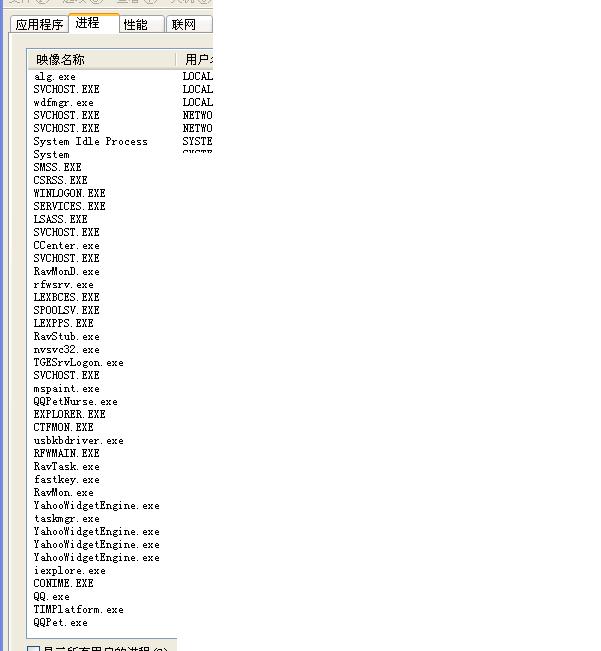Click the LOCAL user cell beside wdfmgr.exe
This screenshot has height=651, width=601.
coord(198,103)
